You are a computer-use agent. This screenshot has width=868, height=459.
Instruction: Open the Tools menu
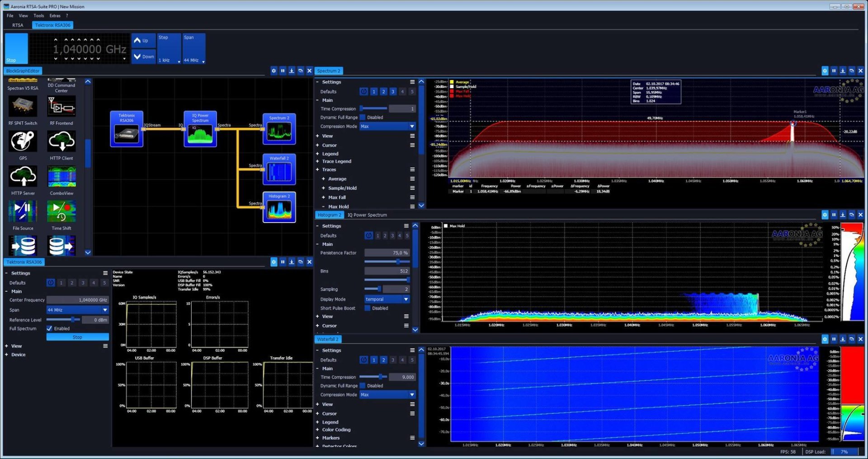point(39,15)
